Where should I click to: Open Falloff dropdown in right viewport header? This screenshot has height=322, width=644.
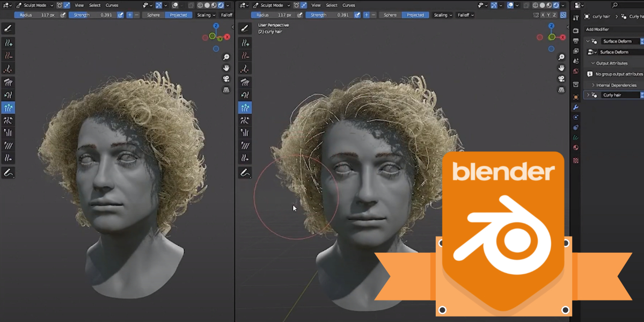click(x=465, y=15)
